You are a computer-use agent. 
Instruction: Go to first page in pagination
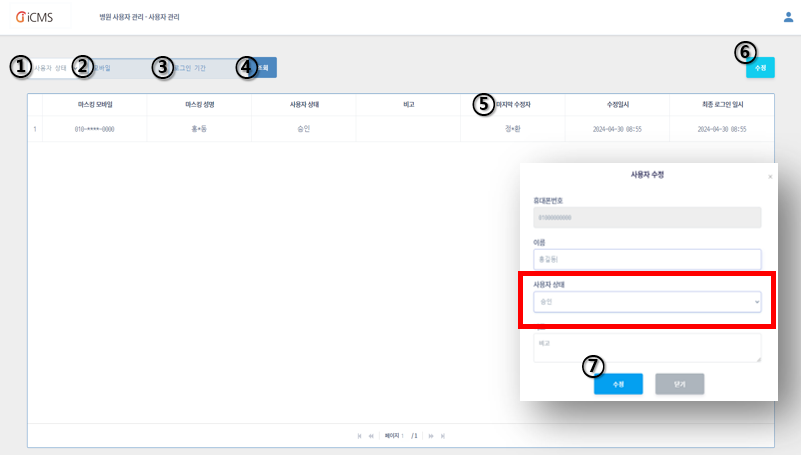[x=360, y=436]
